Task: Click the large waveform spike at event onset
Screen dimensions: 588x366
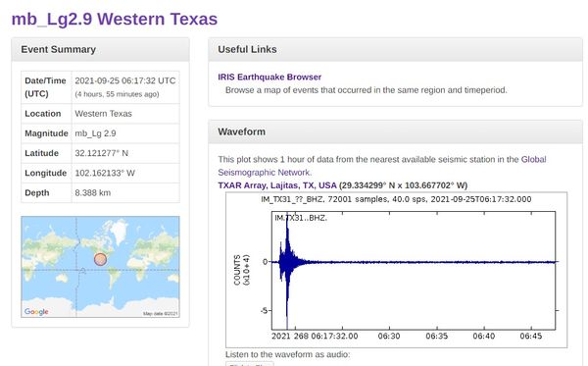Action: (287, 270)
